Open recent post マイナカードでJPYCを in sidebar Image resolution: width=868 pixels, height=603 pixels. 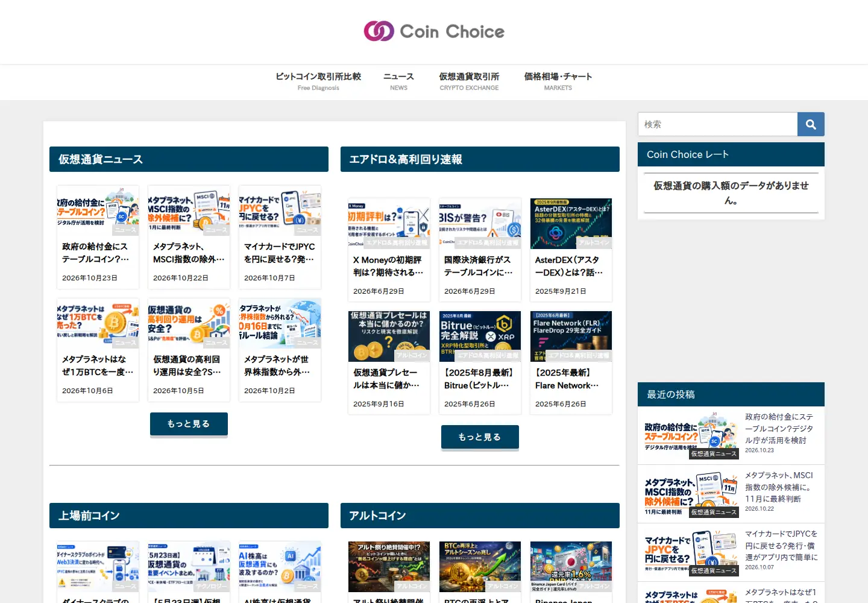pyautogui.click(x=781, y=545)
